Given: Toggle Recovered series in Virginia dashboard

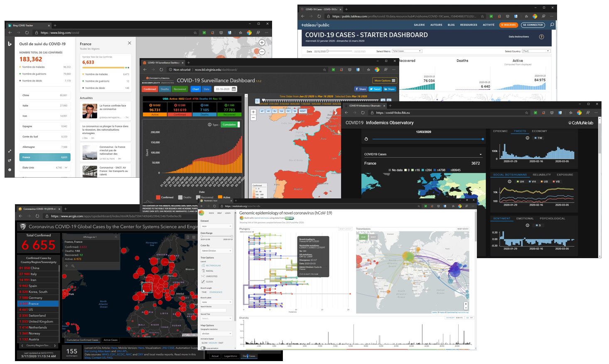Looking at the screenshot, I should 180,89.
